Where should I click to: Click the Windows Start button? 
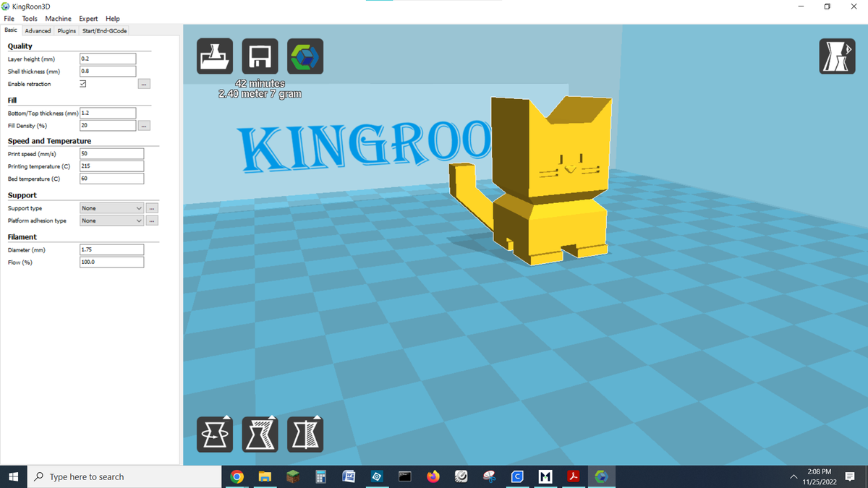pos(13,476)
